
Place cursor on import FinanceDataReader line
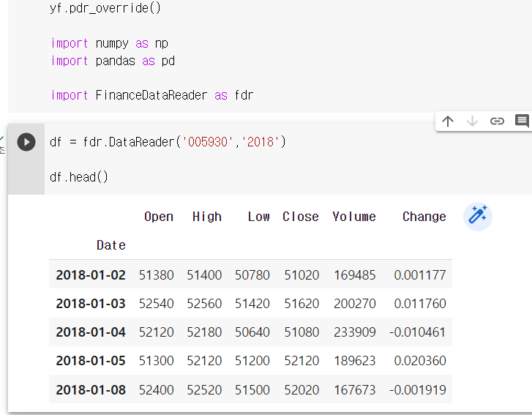(152, 95)
